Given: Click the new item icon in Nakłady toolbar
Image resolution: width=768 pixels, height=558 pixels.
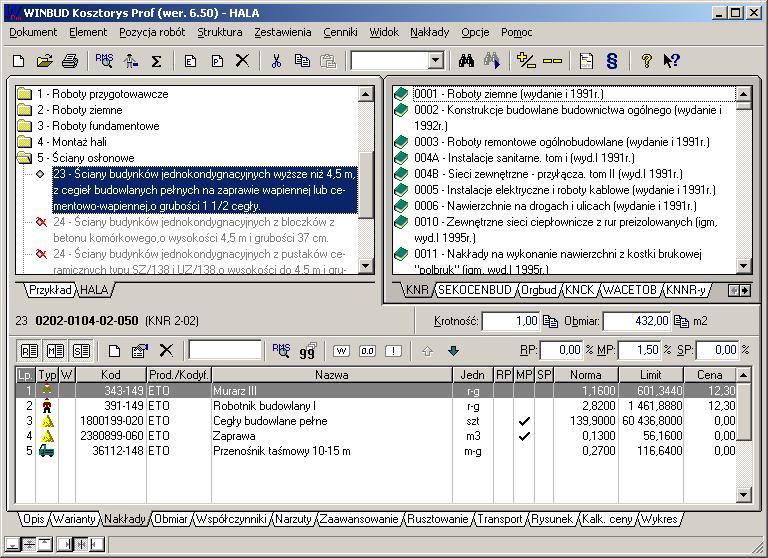Looking at the screenshot, I should (x=114, y=351).
